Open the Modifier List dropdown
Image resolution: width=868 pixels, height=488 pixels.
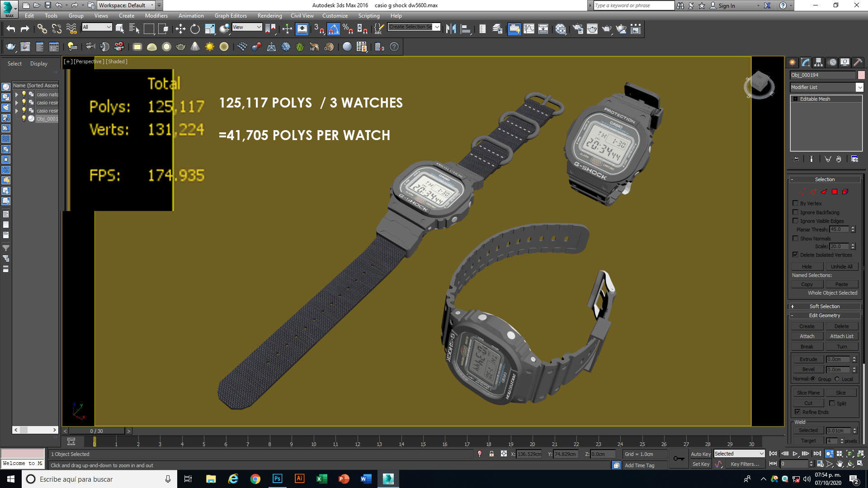click(x=827, y=87)
